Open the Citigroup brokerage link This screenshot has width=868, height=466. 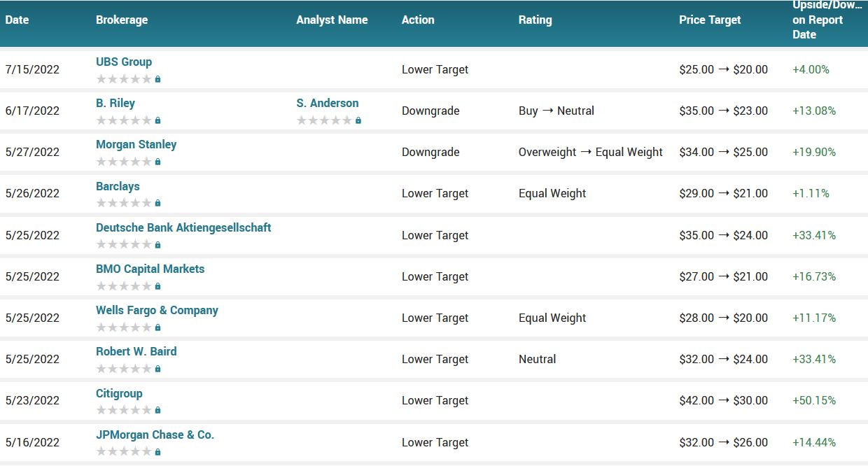click(119, 393)
